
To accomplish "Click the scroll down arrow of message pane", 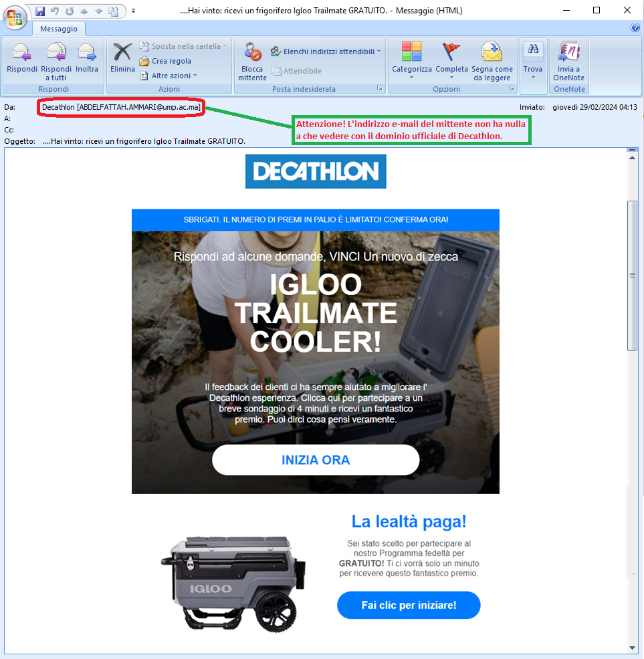I will click(632, 648).
